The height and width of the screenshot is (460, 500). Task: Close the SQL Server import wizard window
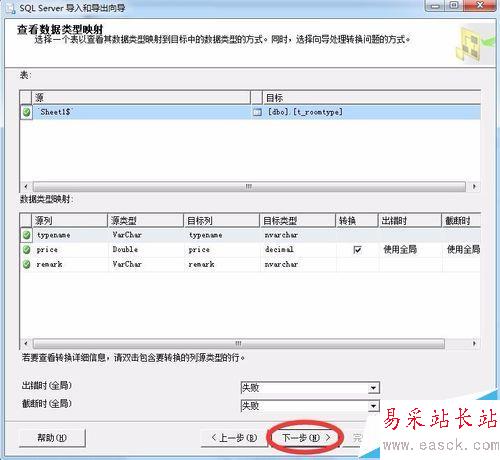point(480,6)
